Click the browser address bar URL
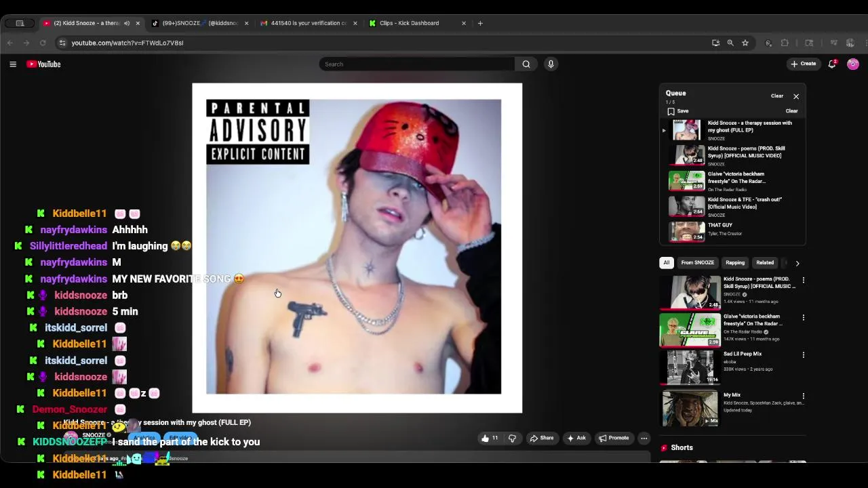Image resolution: width=868 pixels, height=488 pixels. (x=127, y=43)
